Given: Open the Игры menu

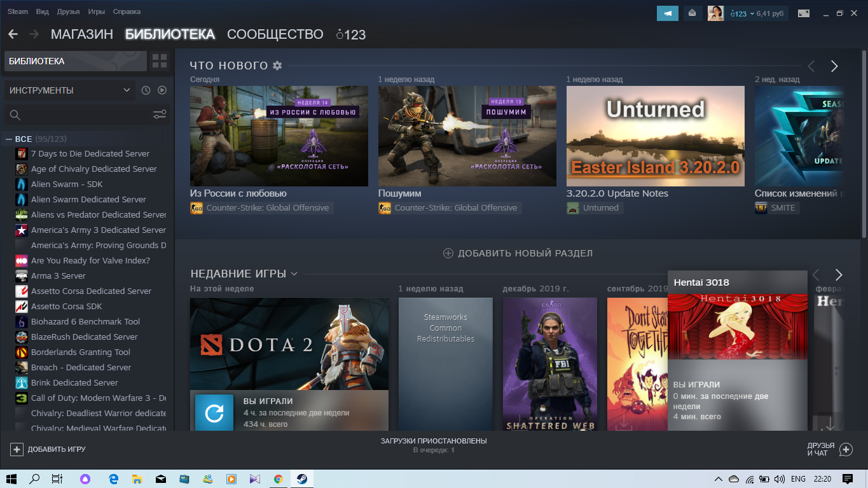Looking at the screenshot, I should tap(97, 12).
